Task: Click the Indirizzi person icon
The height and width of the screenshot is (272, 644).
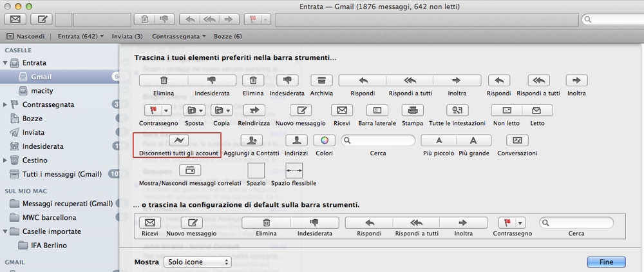Action: (x=296, y=141)
